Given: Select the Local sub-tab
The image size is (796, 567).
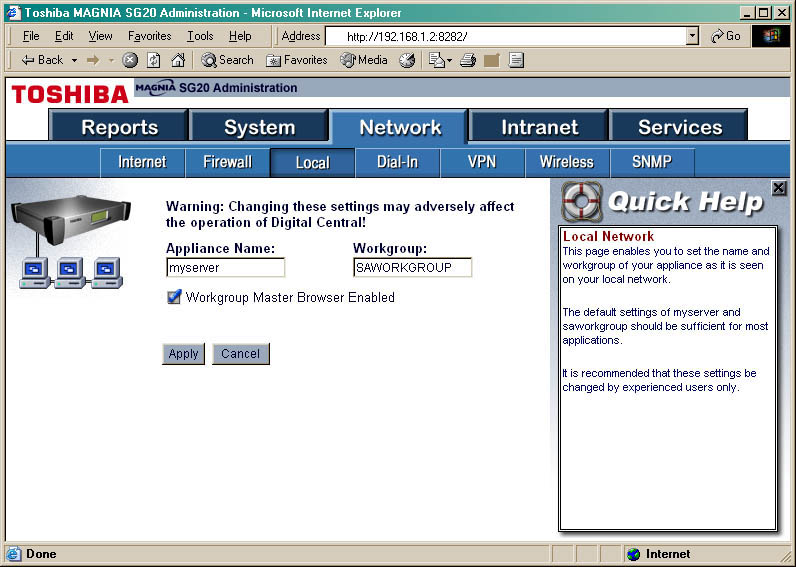Looking at the screenshot, I should [313, 162].
